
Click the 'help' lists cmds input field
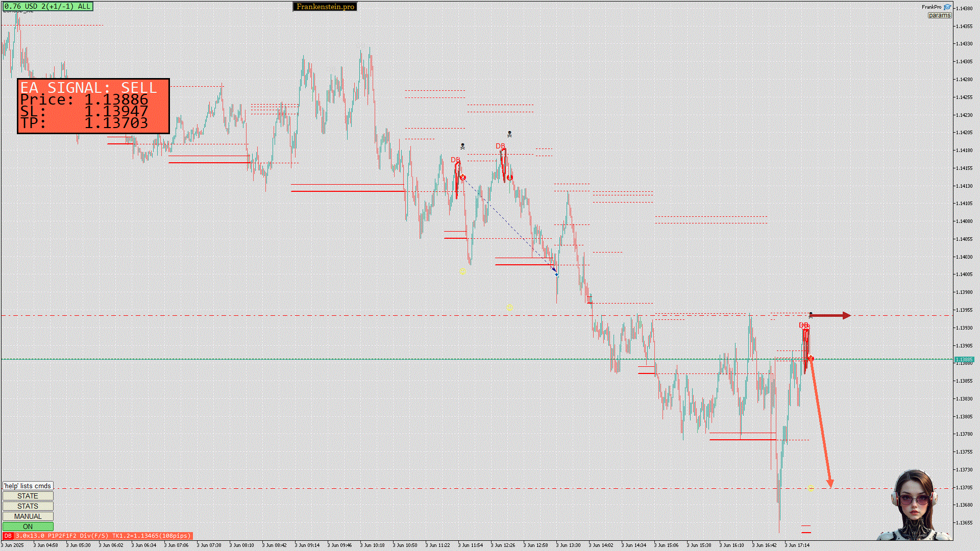tap(28, 486)
